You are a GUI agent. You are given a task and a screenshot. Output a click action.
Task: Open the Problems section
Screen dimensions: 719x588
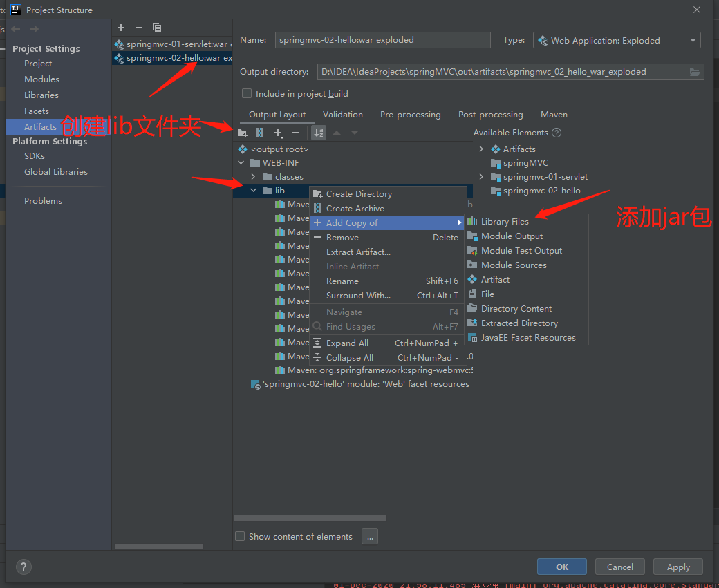[x=43, y=201]
